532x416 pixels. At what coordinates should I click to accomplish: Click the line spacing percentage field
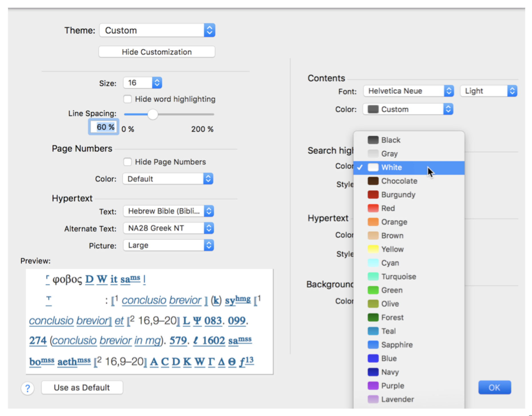click(x=104, y=127)
